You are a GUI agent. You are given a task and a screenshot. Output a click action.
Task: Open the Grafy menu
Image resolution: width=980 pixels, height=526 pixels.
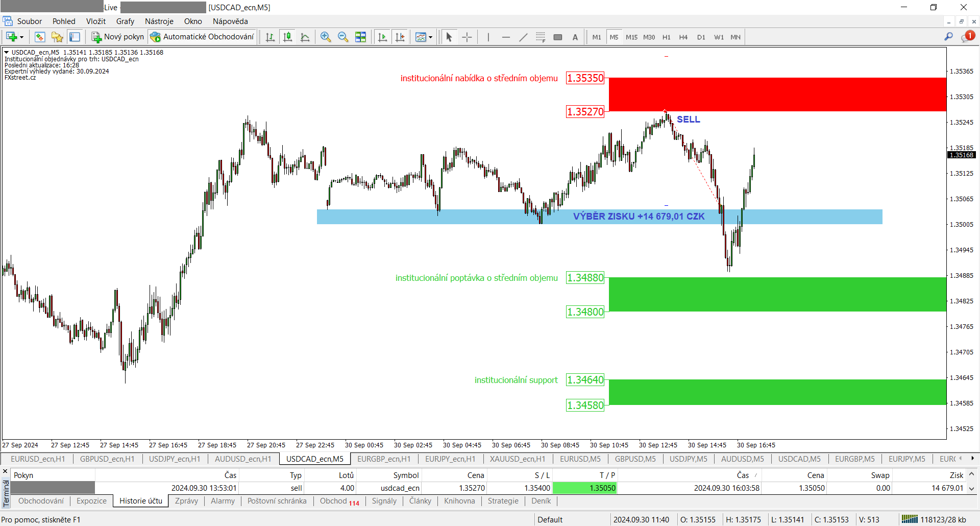pyautogui.click(x=125, y=21)
